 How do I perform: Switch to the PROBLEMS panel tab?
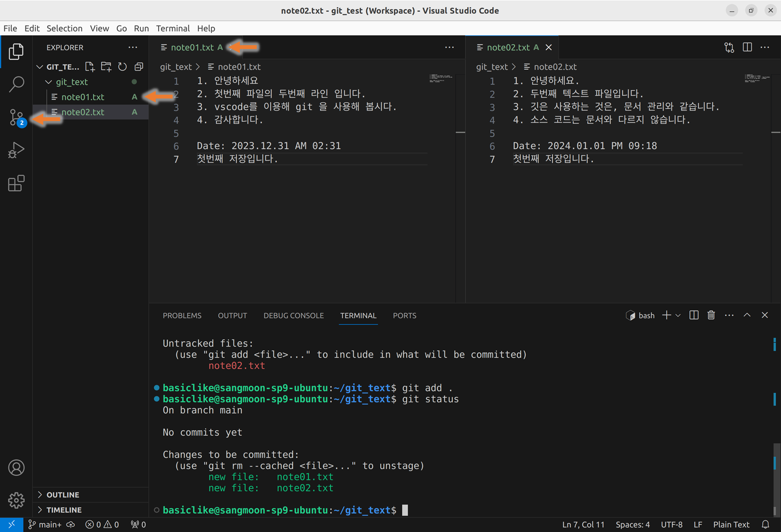(182, 316)
